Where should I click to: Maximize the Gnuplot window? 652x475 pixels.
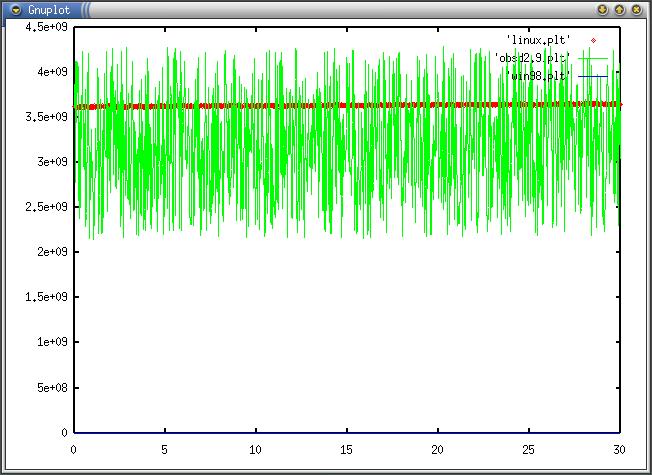619,9
